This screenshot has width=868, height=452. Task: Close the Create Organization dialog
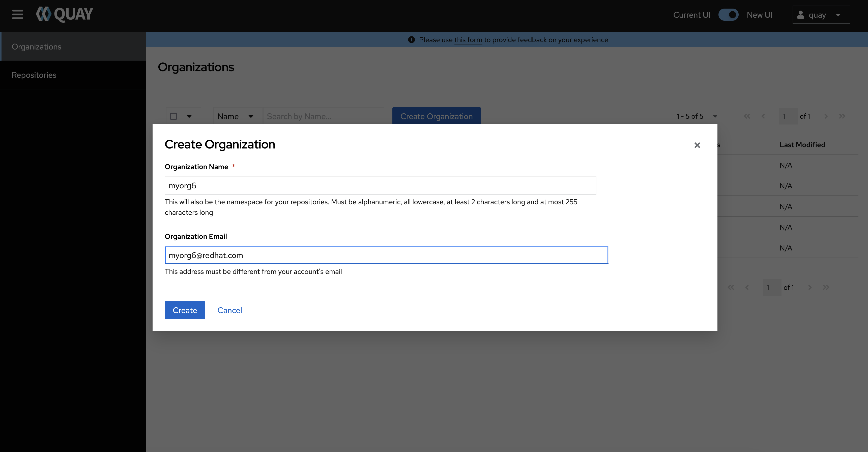(697, 145)
